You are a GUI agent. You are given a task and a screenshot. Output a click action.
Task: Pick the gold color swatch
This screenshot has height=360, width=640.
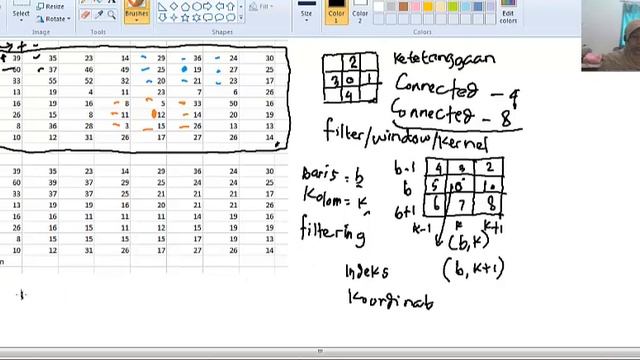coord(428,7)
